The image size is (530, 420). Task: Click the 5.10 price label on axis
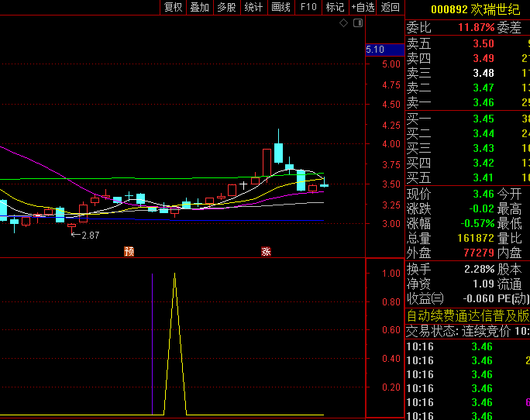point(375,50)
